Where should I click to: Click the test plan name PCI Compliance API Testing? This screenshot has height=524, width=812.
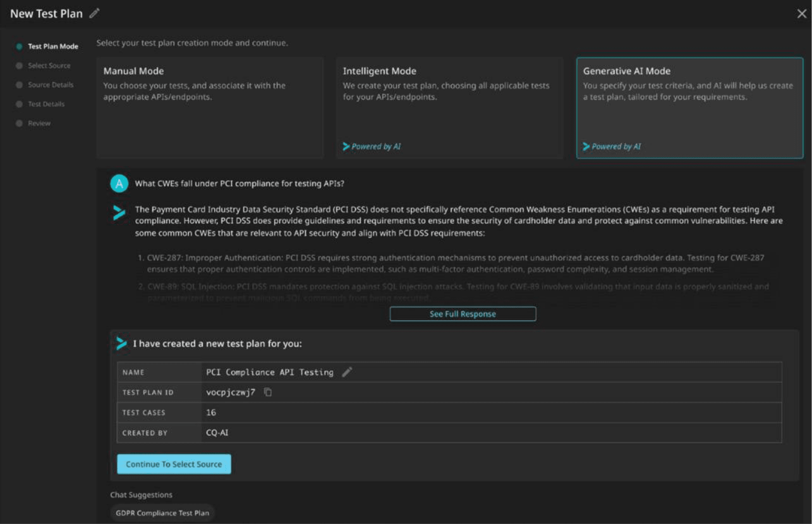[x=270, y=372]
